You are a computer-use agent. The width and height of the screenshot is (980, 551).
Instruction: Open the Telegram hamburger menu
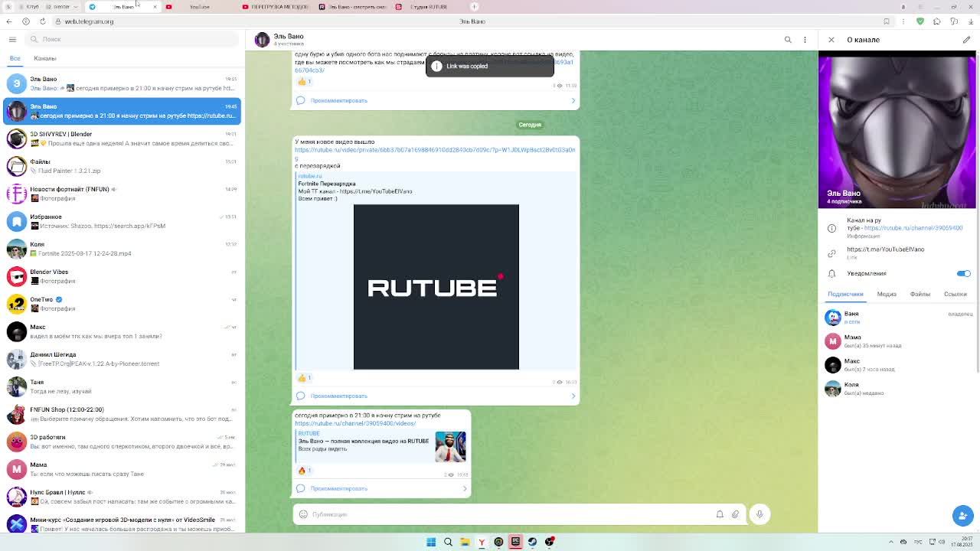[12, 39]
